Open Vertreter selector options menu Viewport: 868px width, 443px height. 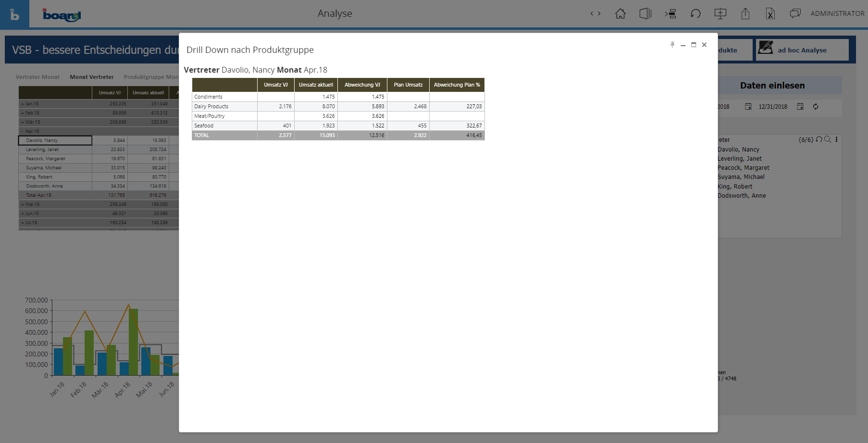coord(837,139)
